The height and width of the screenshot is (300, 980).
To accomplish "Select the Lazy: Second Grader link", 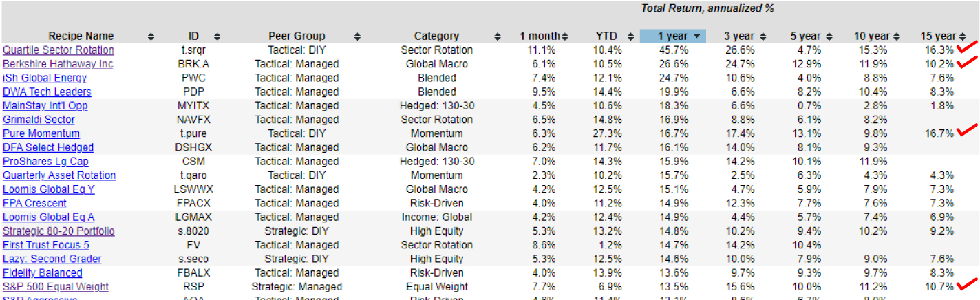I will tap(52, 259).
